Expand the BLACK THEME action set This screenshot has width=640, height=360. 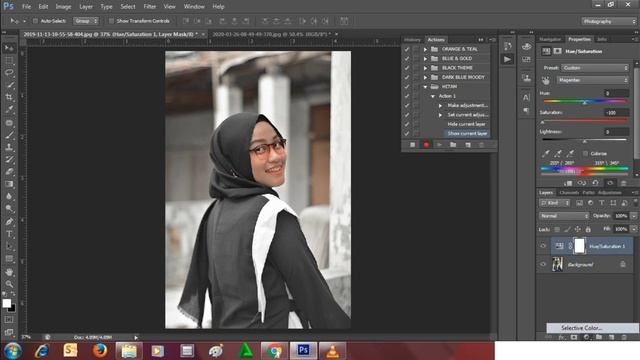click(425, 68)
